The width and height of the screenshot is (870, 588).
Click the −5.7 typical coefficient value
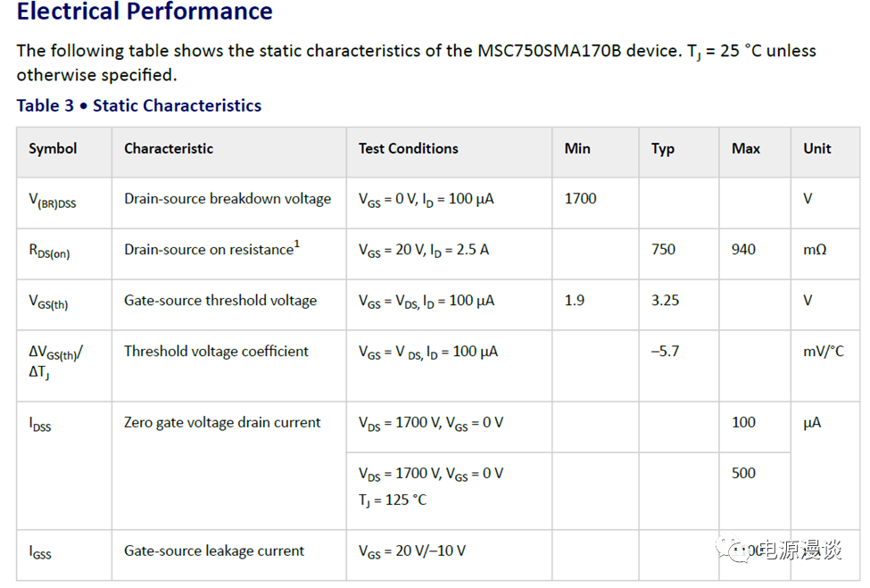665,352
